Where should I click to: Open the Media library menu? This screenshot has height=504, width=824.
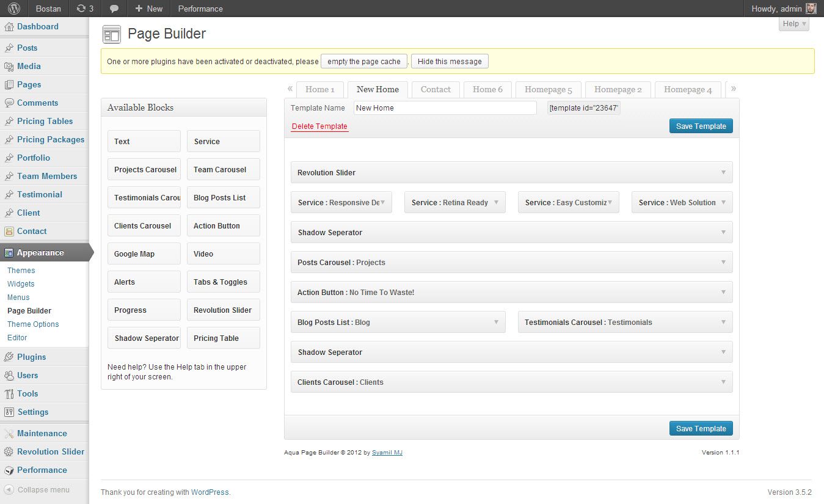(29, 66)
